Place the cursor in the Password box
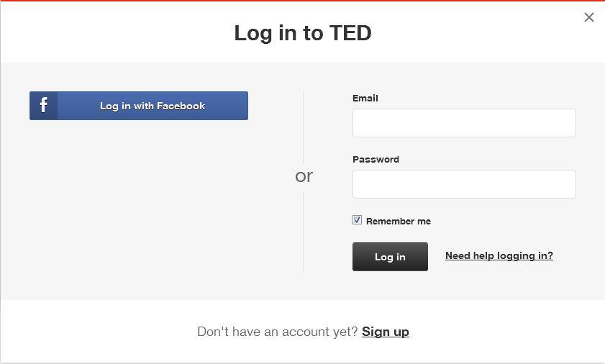 (x=464, y=184)
